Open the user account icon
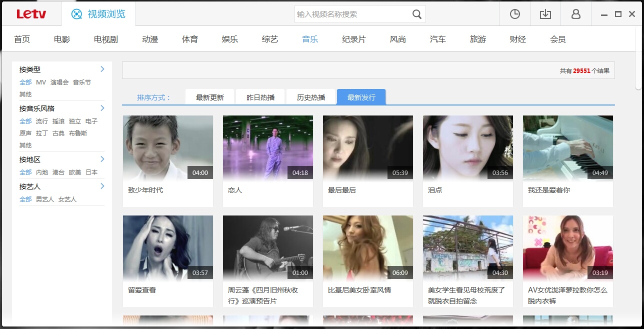Image resolution: width=644 pixels, height=329 pixels. coord(575,14)
